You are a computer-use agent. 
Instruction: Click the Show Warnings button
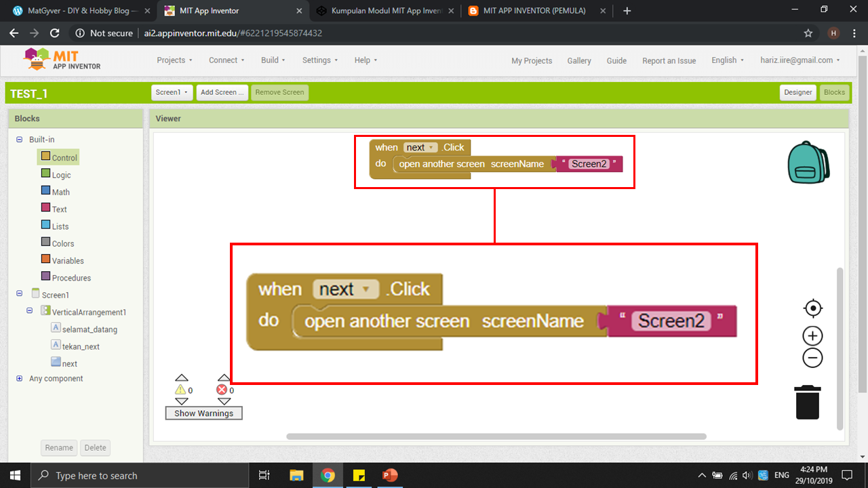point(203,413)
